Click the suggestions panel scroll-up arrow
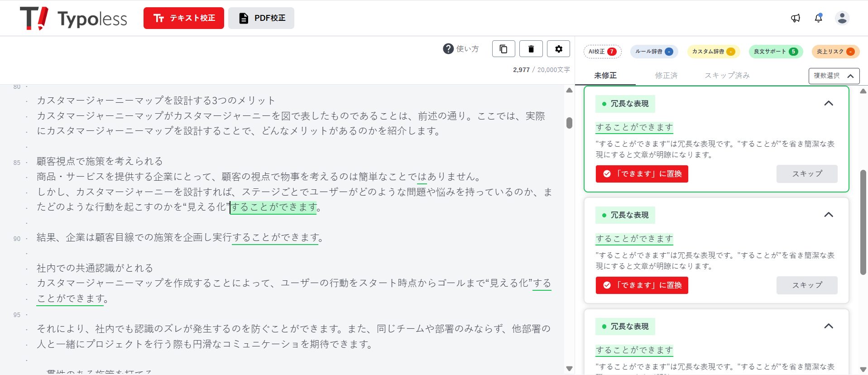868x375 pixels. (863, 91)
